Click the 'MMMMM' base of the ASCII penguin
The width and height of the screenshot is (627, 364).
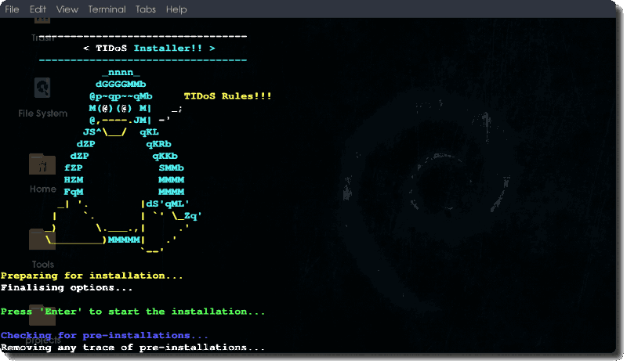[x=125, y=240]
